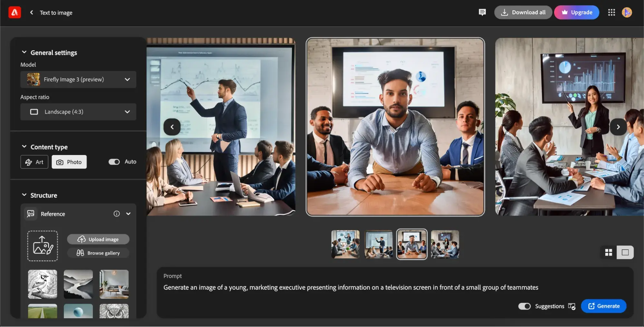This screenshot has width=644, height=327.
Task: Click the left large image of man presenting
Action: (221, 127)
